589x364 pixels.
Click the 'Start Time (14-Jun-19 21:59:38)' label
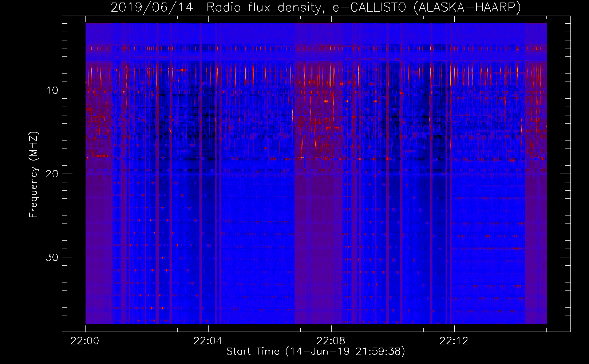point(316,352)
